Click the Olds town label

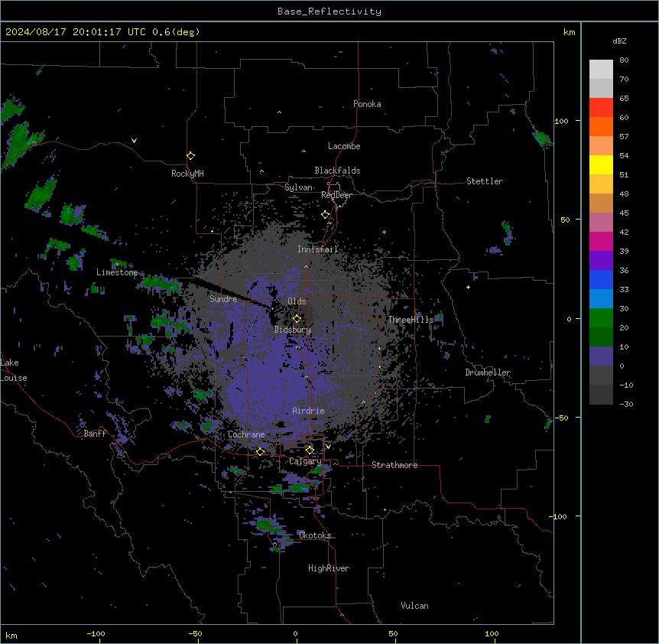coord(297,301)
